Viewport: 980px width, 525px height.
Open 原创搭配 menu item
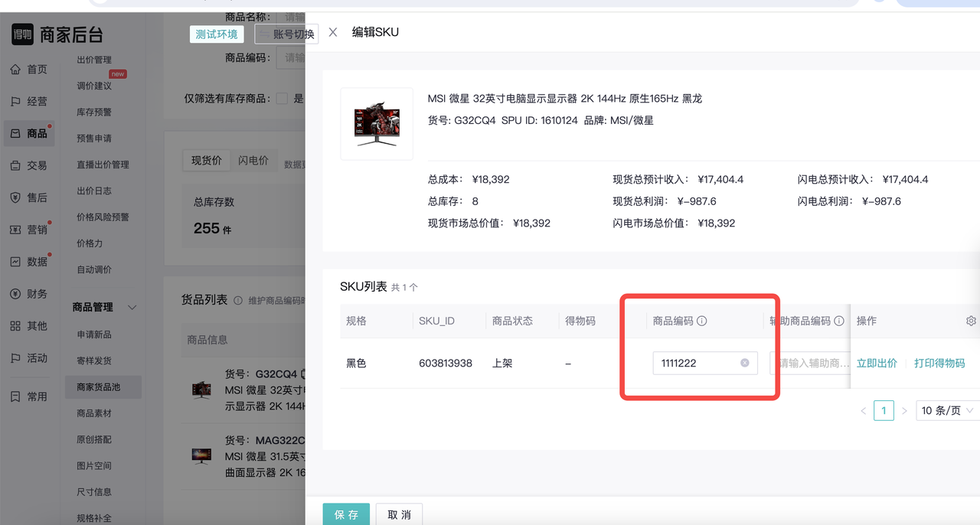pyautogui.click(x=94, y=440)
